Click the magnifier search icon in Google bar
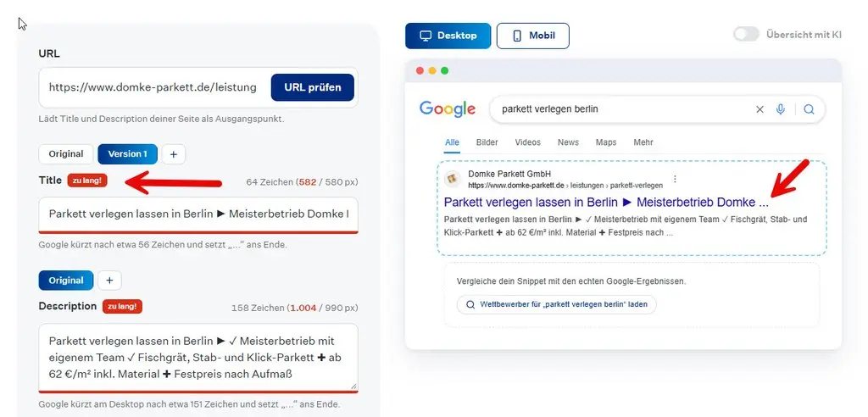Image resolution: width=868 pixels, height=417 pixels. (x=809, y=109)
